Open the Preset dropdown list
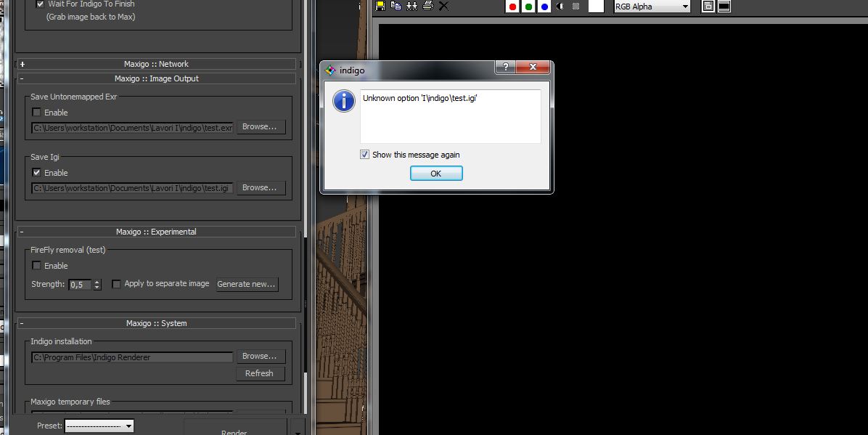Screen dimensions: 868x435 [99, 426]
